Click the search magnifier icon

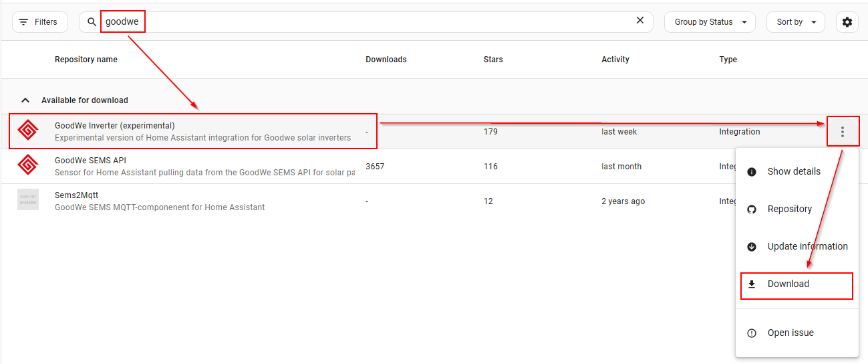(92, 22)
